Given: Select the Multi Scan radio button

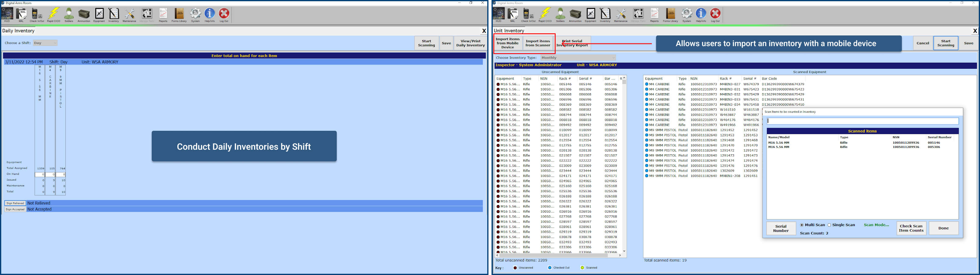Looking at the screenshot, I should tap(802, 225).
